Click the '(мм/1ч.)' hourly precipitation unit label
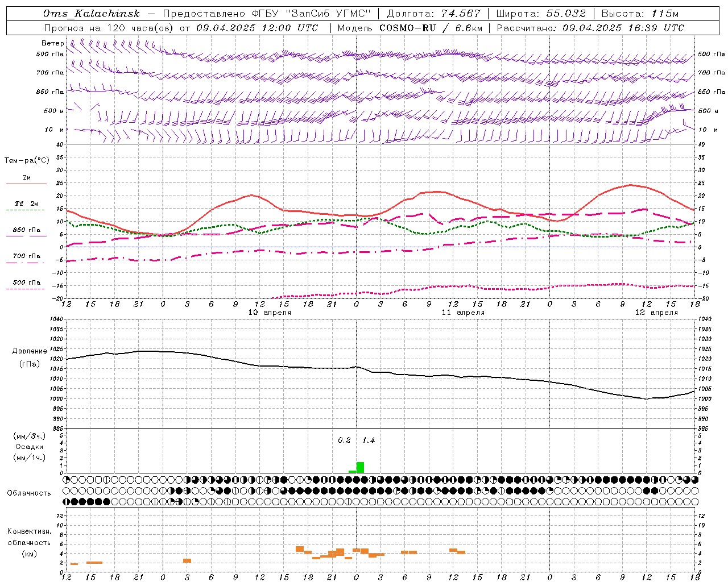This screenshot has height=582, width=728. pos(28,458)
